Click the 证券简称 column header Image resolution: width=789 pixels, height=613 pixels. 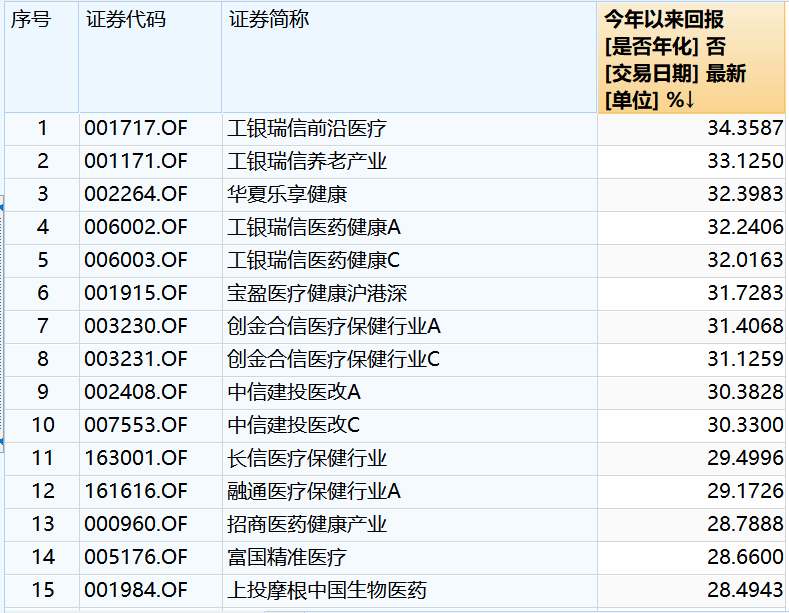(409, 57)
